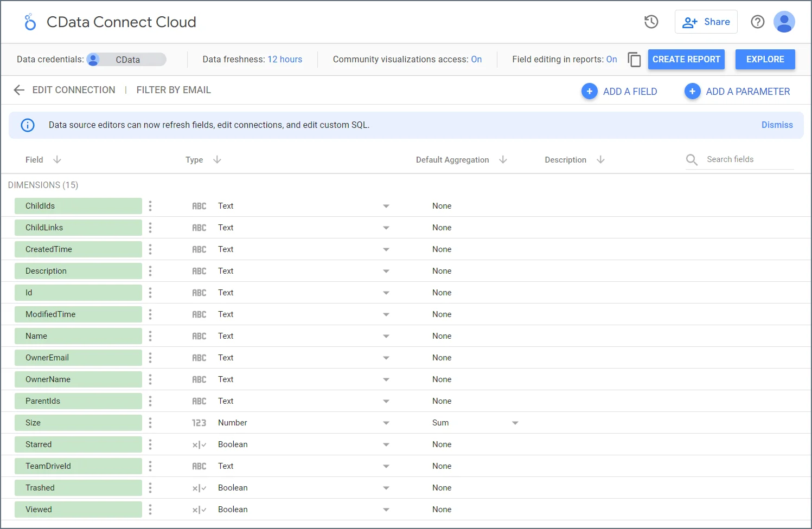Open the three-dot menu for Description field

150,271
